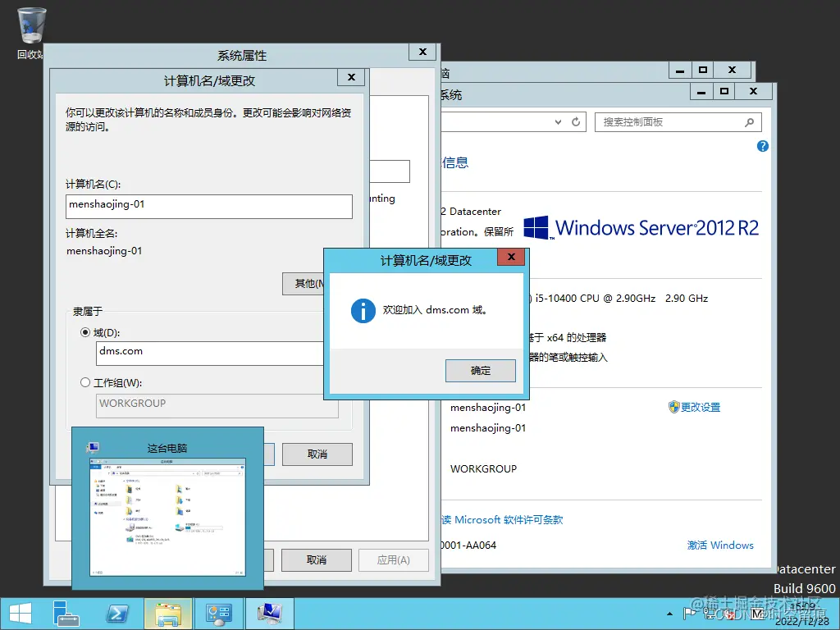Click 取消 in the computer name dialog
This screenshot has height=630, width=840.
click(317, 454)
